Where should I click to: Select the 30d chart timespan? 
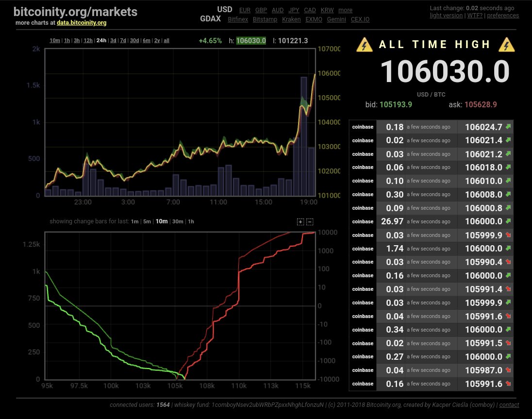(134, 40)
